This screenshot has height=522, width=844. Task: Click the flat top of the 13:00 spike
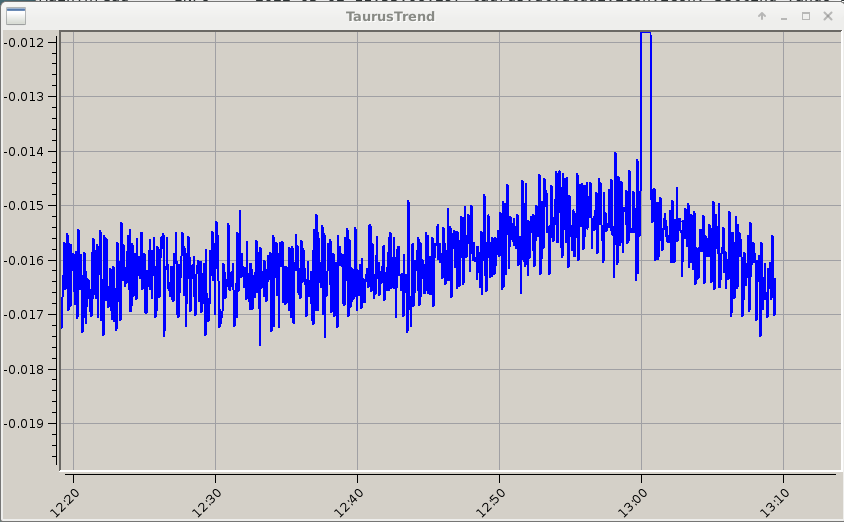coord(646,33)
